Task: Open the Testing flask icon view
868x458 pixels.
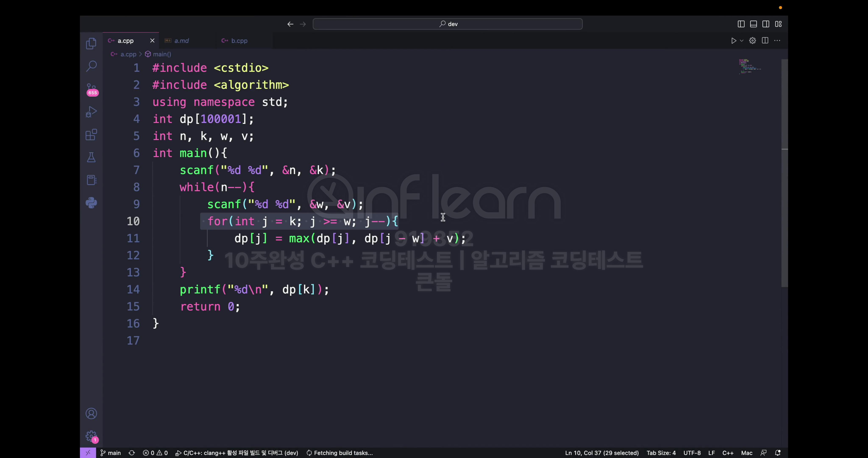Action: (x=91, y=157)
